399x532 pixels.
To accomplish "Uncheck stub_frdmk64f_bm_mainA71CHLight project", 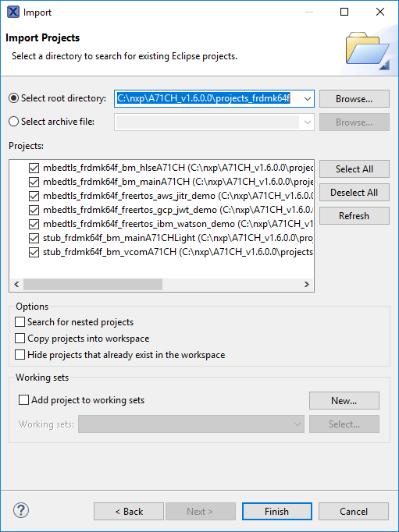I will (x=34, y=238).
